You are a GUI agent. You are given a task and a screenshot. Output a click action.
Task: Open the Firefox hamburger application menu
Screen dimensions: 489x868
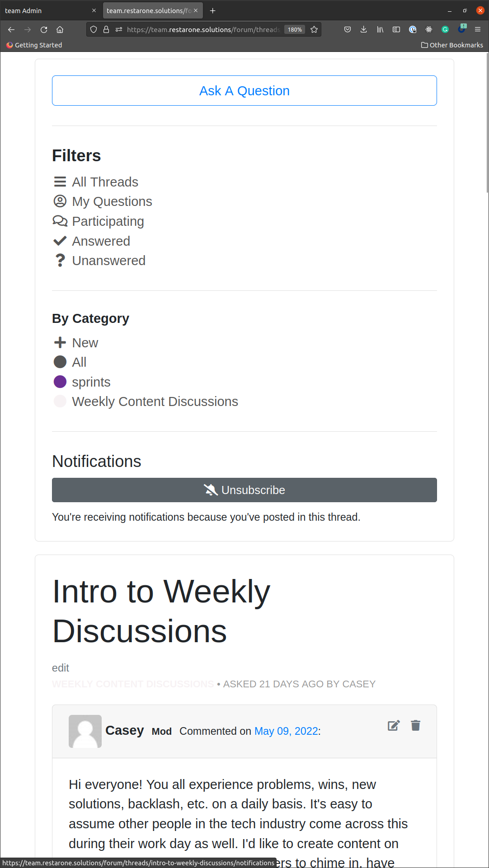pos(477,29)
